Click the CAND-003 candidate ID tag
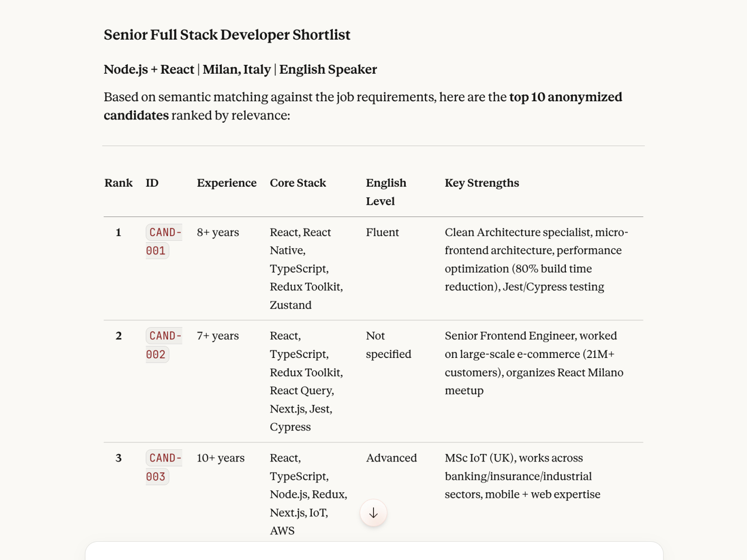The height and width of the screenshot is (560, 747). click(163, 467)
